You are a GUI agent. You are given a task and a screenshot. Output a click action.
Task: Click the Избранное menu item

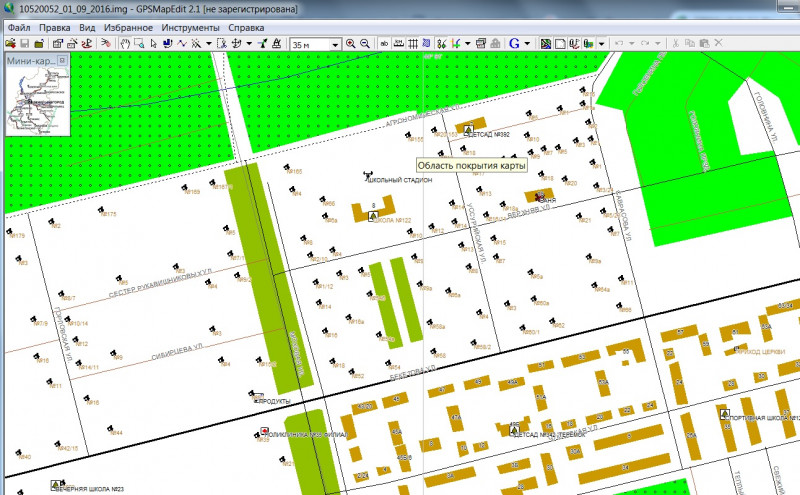[128, 27]
